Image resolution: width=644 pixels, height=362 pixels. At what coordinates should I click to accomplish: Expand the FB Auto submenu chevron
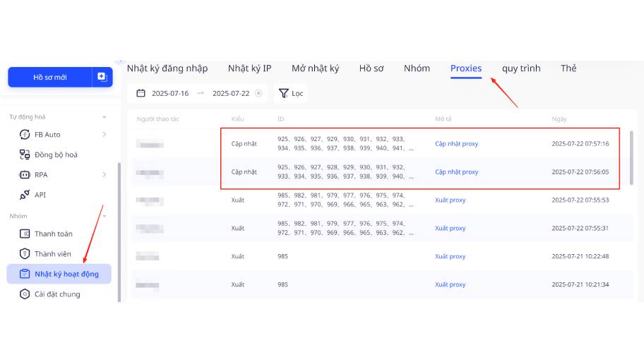pyautogui.click(x=105, y=134)
